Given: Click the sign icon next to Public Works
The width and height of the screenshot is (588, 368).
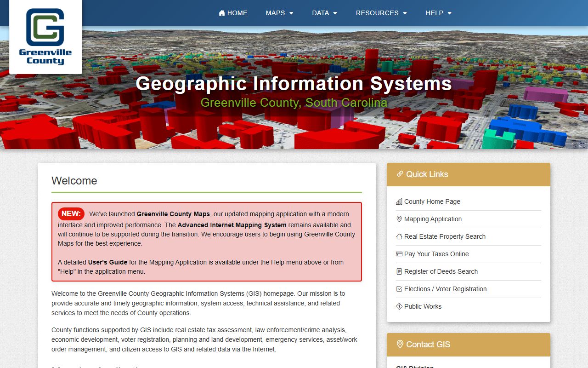Looking at the screenshot, I should coord(399,306).
